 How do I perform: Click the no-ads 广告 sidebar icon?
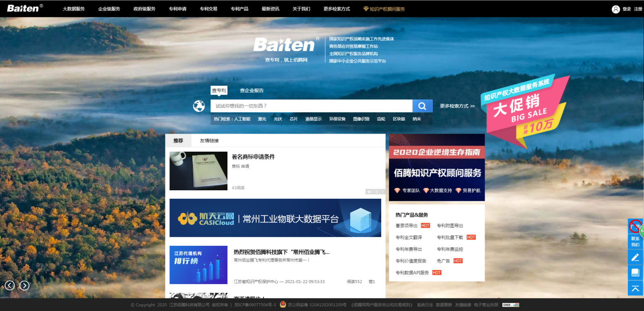point(636,227)
